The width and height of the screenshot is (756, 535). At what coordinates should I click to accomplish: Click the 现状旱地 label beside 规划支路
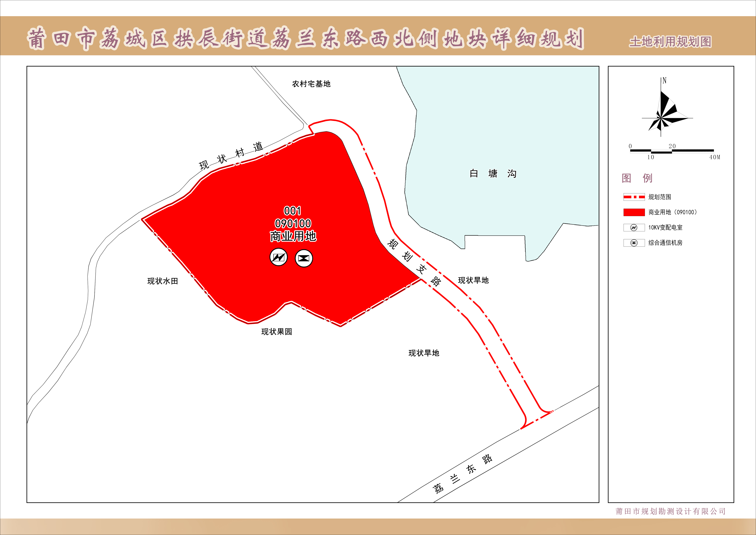click(473, 280)
